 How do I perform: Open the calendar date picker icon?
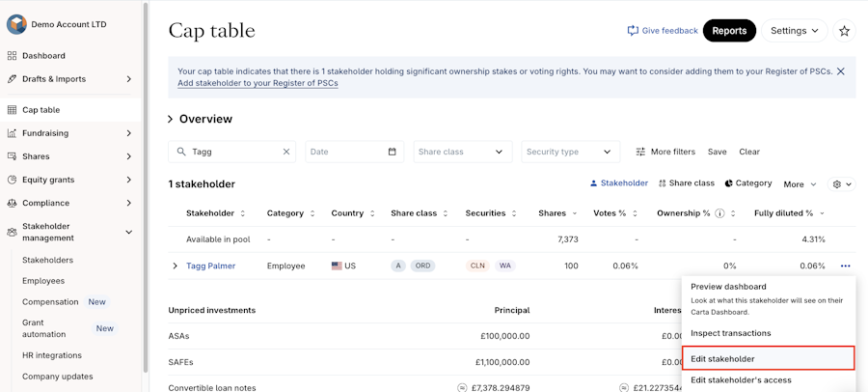pyautogui.click(x=393, y=152)
